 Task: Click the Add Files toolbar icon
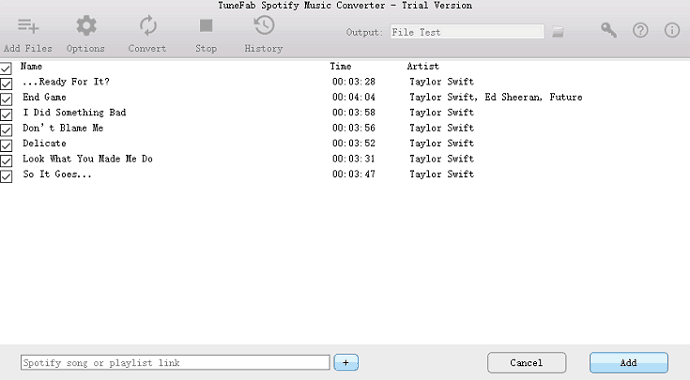[x=28, y=26]
